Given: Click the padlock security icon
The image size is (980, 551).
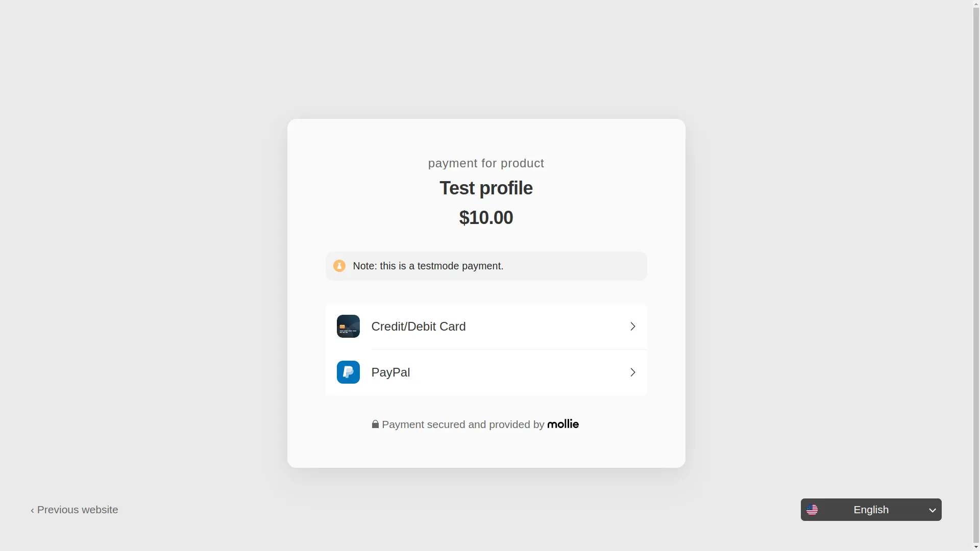Looking at the screenshot, I should 375,424.
